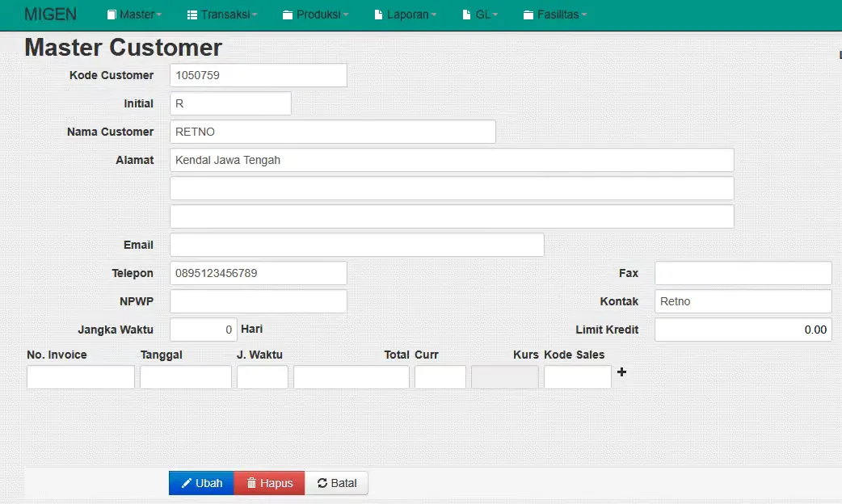Click the Initial field containing R
This screenshot has width=842, height=504.
(230, 103)
